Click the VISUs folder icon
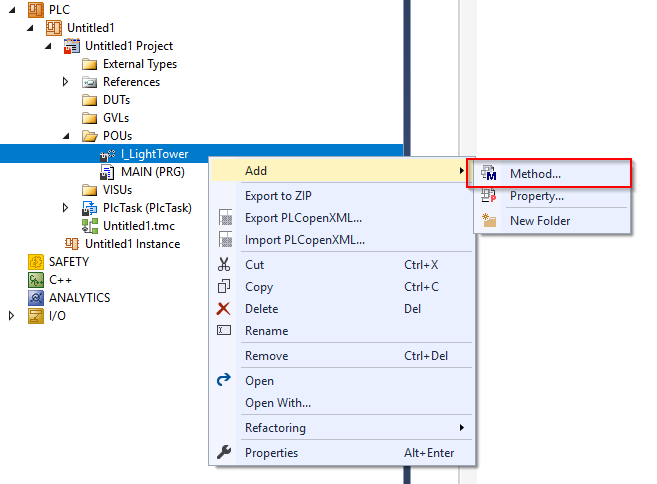Image resolution: width=657 pixels, height=484 pixels. coord(90,190)
